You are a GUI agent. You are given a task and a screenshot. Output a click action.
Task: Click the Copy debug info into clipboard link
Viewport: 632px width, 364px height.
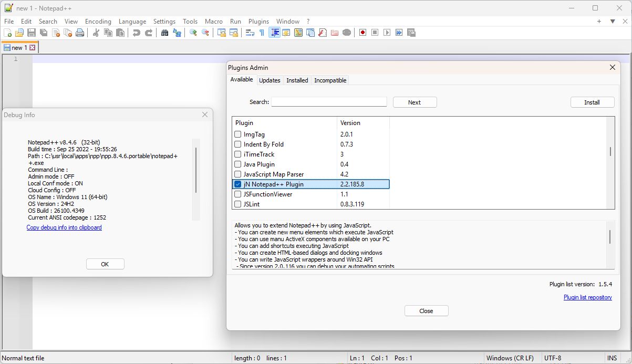pos(64,227)
